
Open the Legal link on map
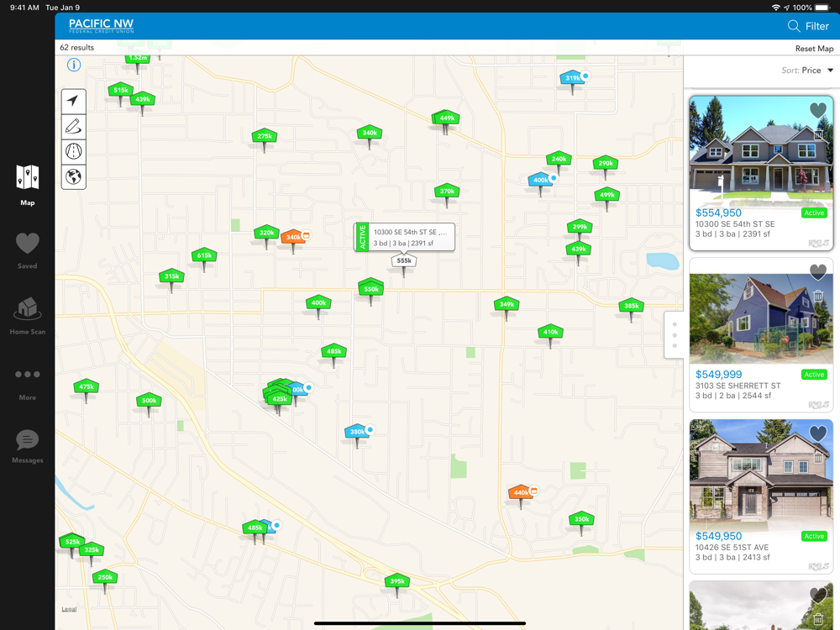69,608
